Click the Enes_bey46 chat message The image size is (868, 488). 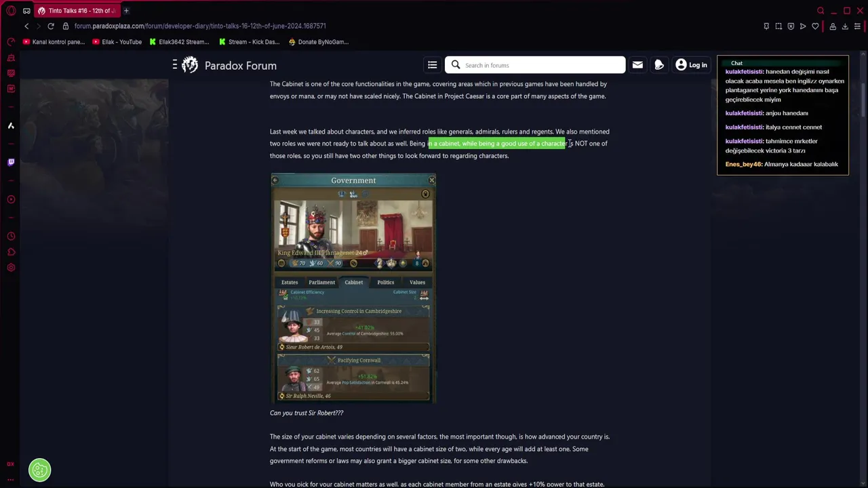click(782, 164)
